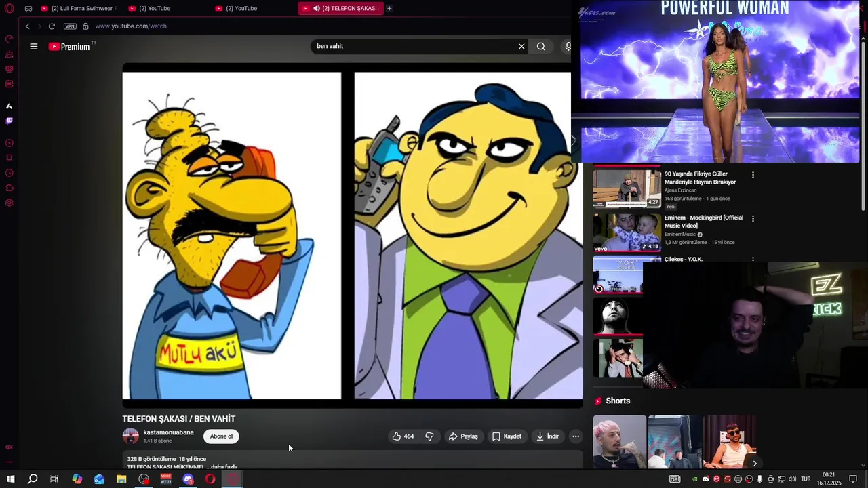Viewport: 868px width, 488px height.
Task: Mute audio on TELEFON ŞAKASI tab
Action: pyautogui.click(x=316, y=9)
